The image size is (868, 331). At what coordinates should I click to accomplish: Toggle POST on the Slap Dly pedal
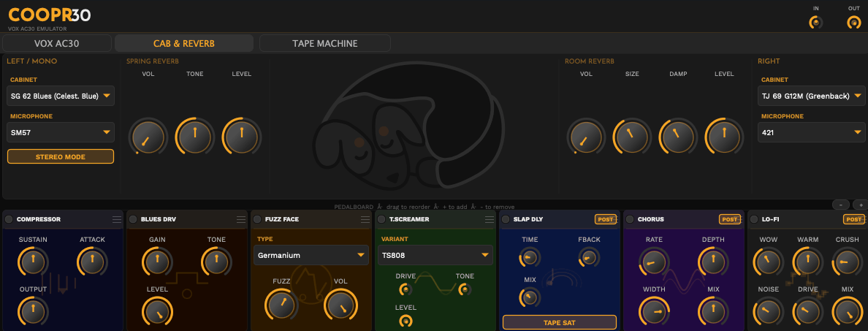point(606,219)
